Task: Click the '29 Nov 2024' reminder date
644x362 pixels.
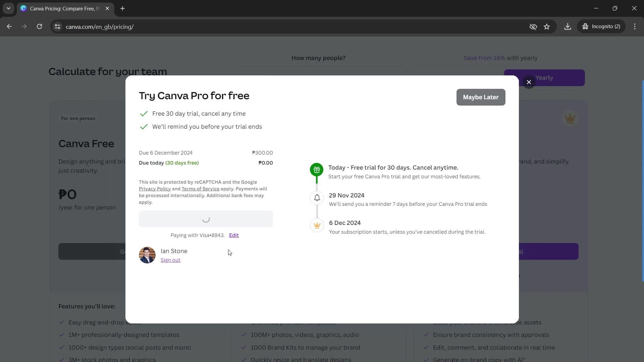Action: (x=346, y=195)
